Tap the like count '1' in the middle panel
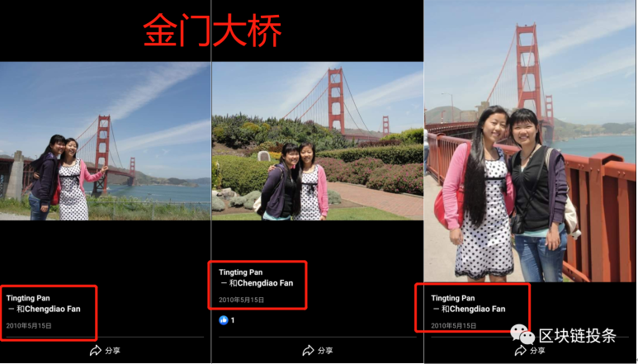This screenshot has height=364, width=638. pyautogui.click(x=232, y=320)
